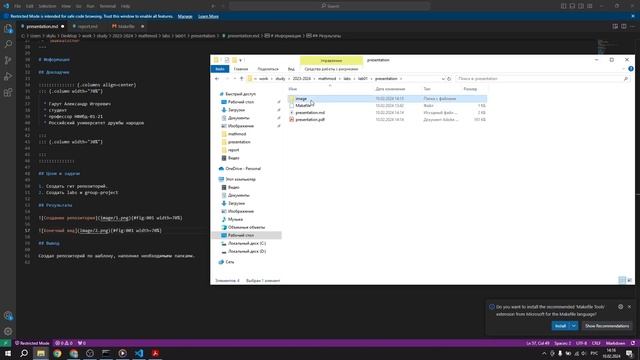Open Quick Access Toolbar customize dropdown
The image size is (640, 360).
tap(241, 60)
